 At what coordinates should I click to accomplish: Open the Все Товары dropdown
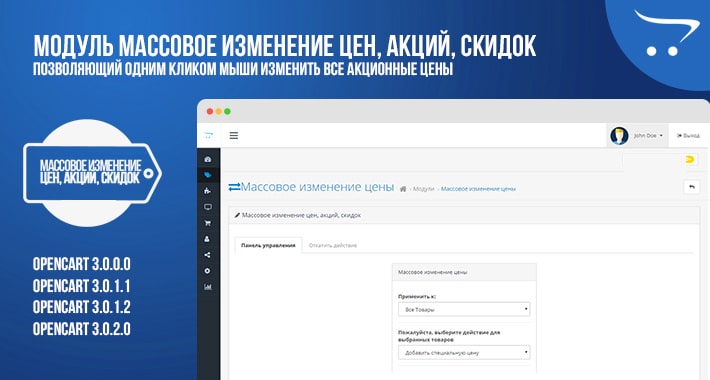(464, 309)
